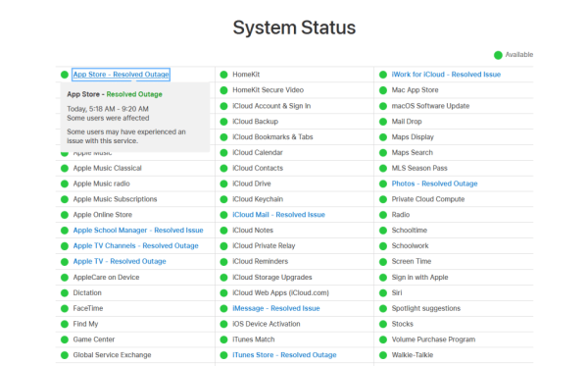Image resolution: width=588 pixels, height=366 pixels.
Task: Click green status dot beside Walkie-Talkie
Action: point(383,355)
